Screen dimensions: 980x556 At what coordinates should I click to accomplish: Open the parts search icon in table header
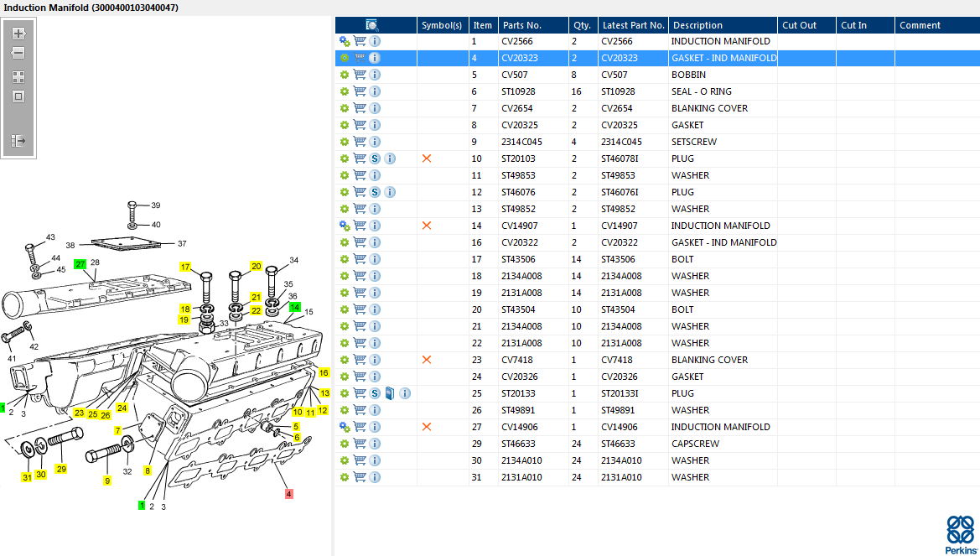[372, 25]
